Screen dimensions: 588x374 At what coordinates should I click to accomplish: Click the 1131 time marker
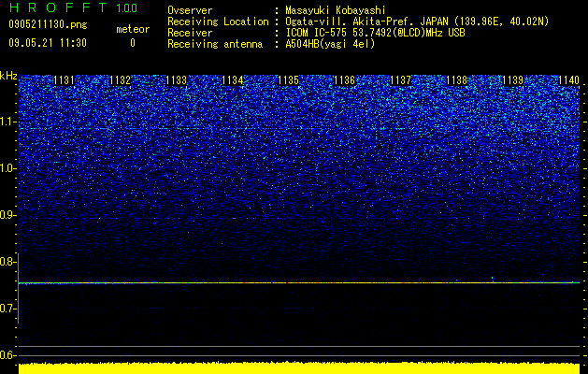[64, 80]
